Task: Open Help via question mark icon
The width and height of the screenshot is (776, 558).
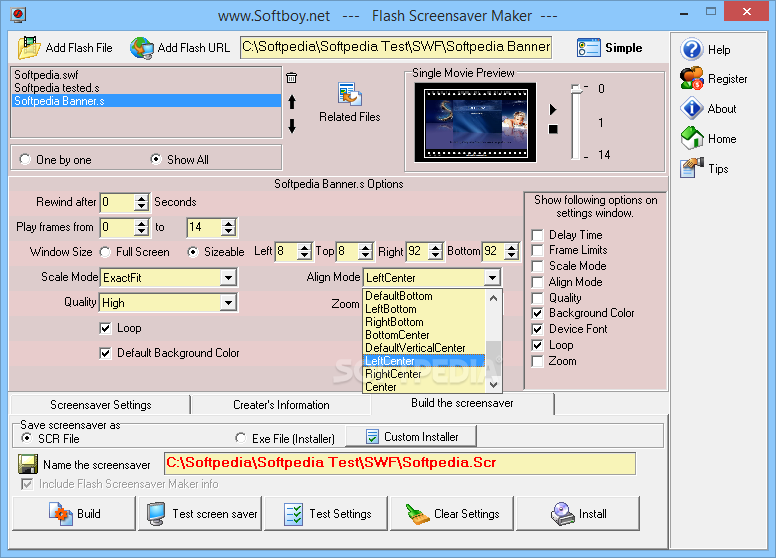Action: 691,49
